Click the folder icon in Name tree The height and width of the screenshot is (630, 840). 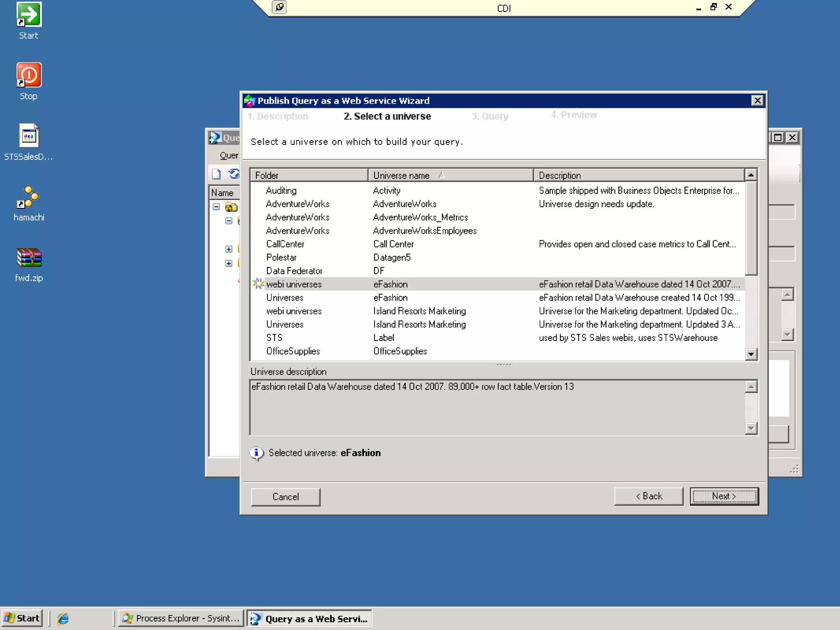[231, 207]
